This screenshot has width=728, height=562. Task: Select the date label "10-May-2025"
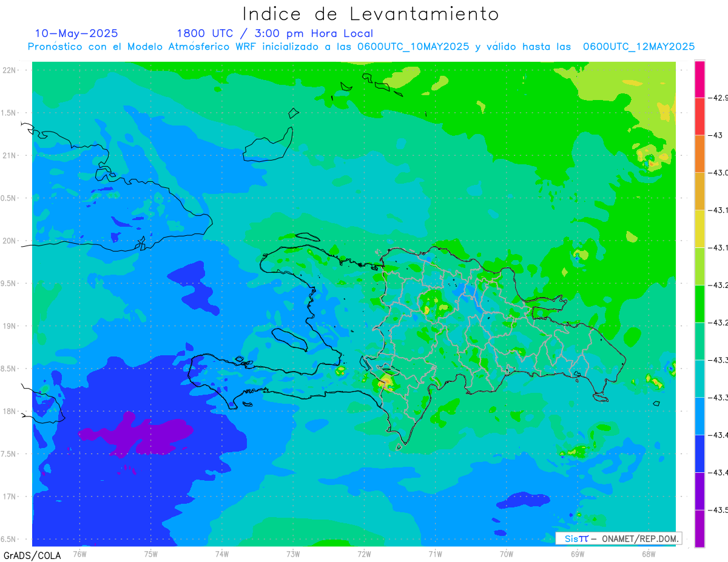tap(76, 33)
